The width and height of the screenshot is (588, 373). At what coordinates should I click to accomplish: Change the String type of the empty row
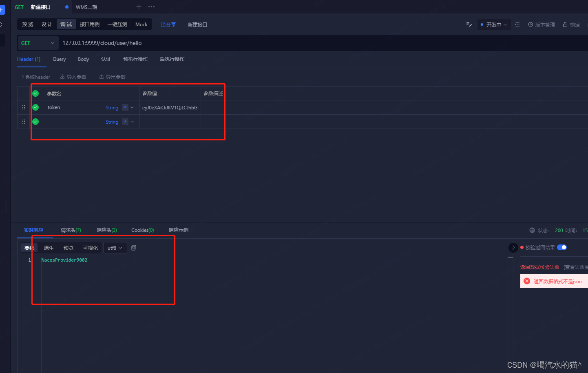(112, 122)
